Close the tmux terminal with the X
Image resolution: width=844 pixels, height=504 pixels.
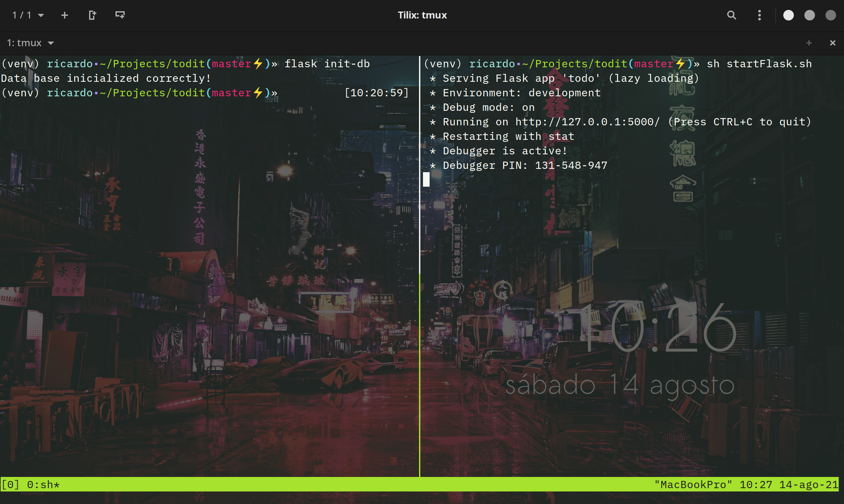pyautogui.click(x=832, y=43)
